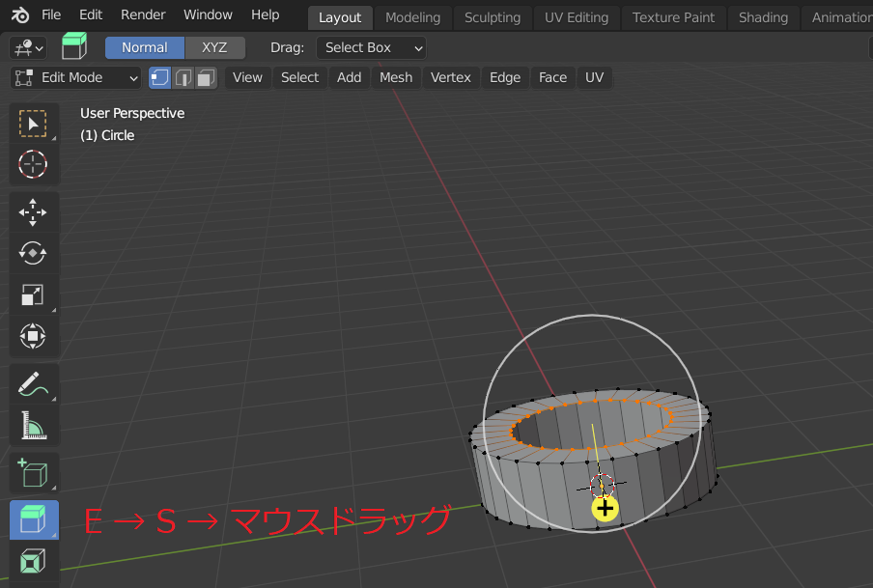Image resolution: width=873 pixels, height=588 pixels.
Task: Enable vertex select mode
Action: click(159, 78)
